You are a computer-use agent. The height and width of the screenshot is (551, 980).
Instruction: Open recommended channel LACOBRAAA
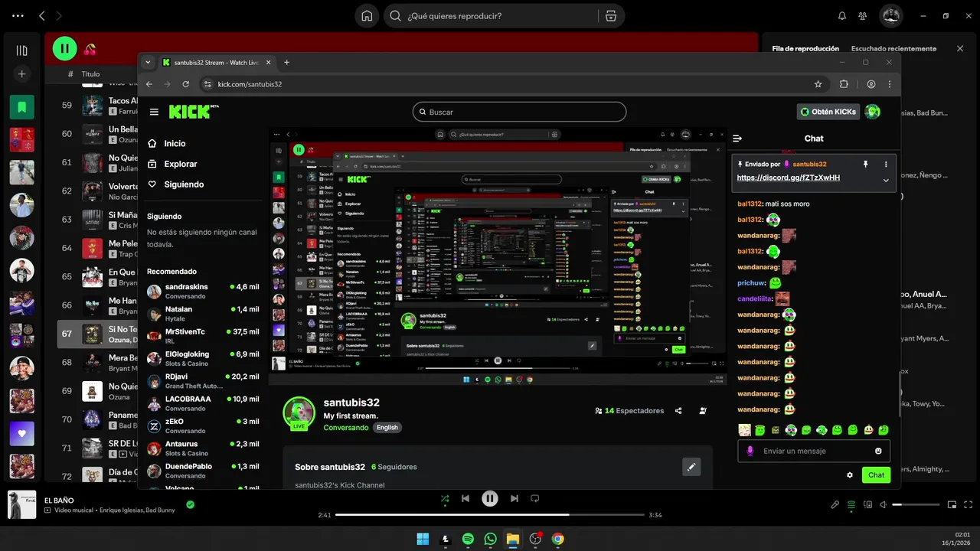(203, 403)
